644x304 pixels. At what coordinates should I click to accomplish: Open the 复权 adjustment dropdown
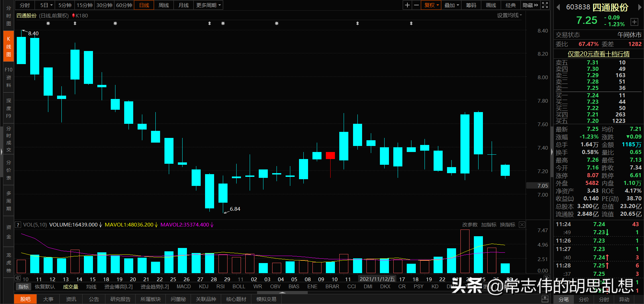point(431,5)
